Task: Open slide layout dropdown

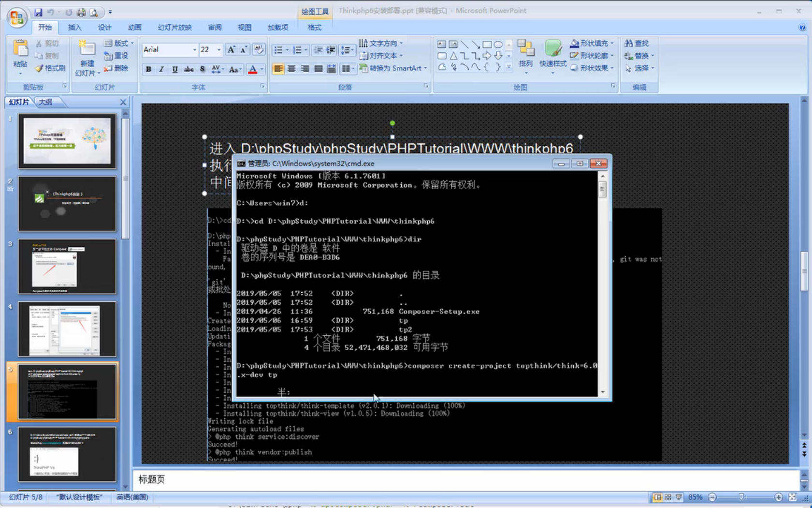Action: click(x=119, y=43)
